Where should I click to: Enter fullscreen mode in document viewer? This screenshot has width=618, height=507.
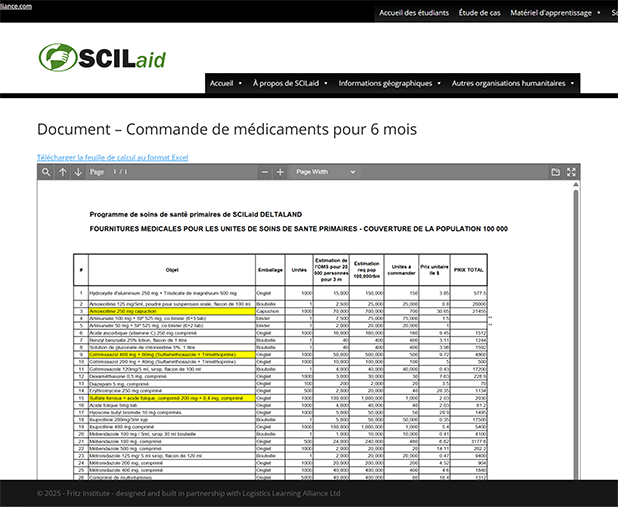pos(571,172)
